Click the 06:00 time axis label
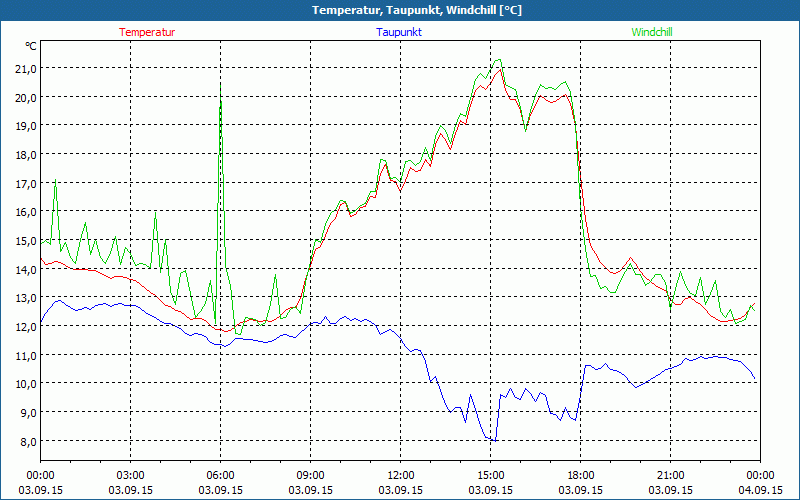 tap(221, 475)
